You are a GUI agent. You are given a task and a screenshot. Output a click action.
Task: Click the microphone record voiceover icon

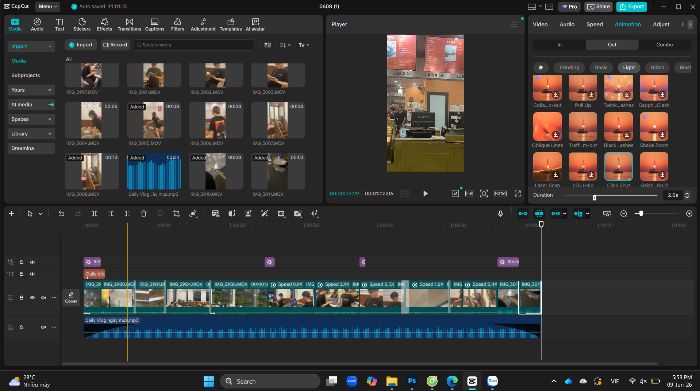[x=500, y=214]
